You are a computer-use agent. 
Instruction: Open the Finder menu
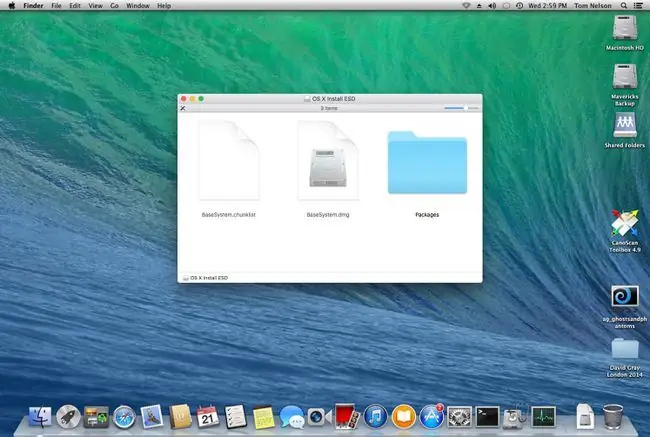(33, 6)
